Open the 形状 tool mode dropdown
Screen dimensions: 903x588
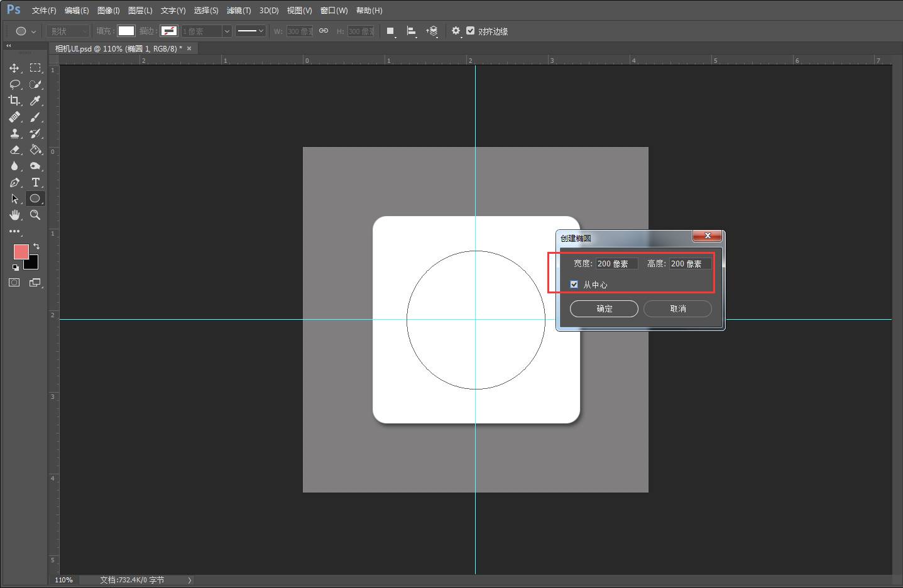[68, 31]
